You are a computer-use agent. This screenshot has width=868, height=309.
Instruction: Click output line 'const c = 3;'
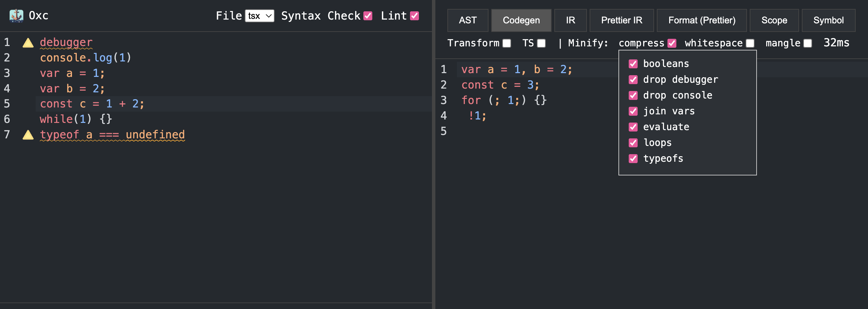coord(501,85)
